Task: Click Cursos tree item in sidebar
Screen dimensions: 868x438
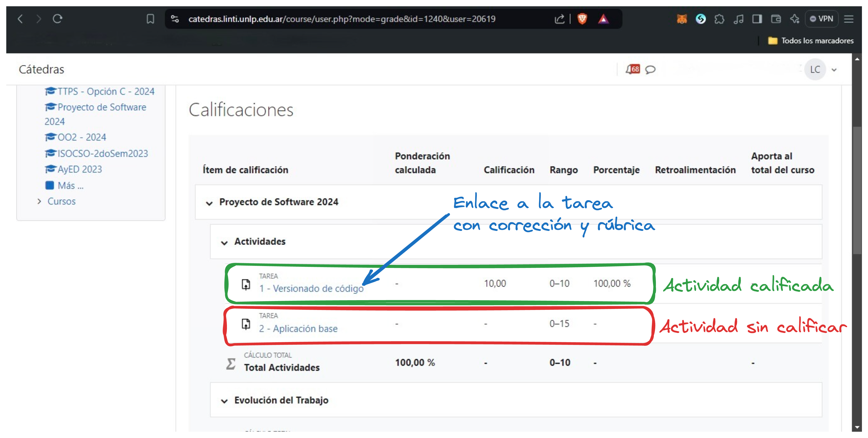Action: [x=61, y=201]
